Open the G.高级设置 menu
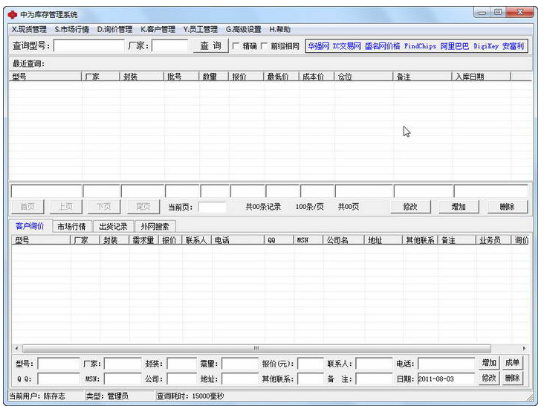This screenshot has width=544, height=407. point(244,29)
